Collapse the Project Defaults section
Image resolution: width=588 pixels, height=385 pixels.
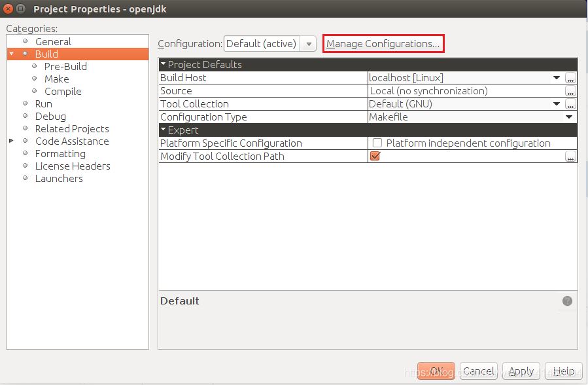tap(163, 65)
